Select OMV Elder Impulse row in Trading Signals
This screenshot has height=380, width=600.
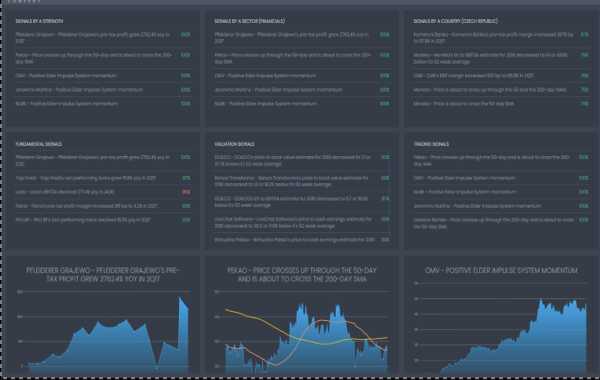click(501, 178)
